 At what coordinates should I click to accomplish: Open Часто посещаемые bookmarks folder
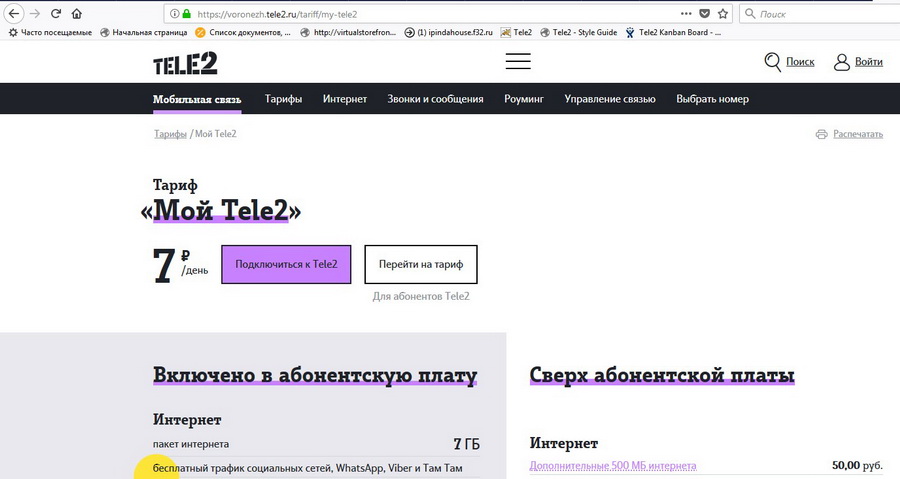tap(50, 33)
